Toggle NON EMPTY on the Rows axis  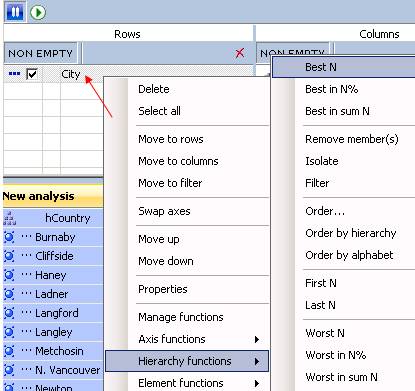point(40,53)
